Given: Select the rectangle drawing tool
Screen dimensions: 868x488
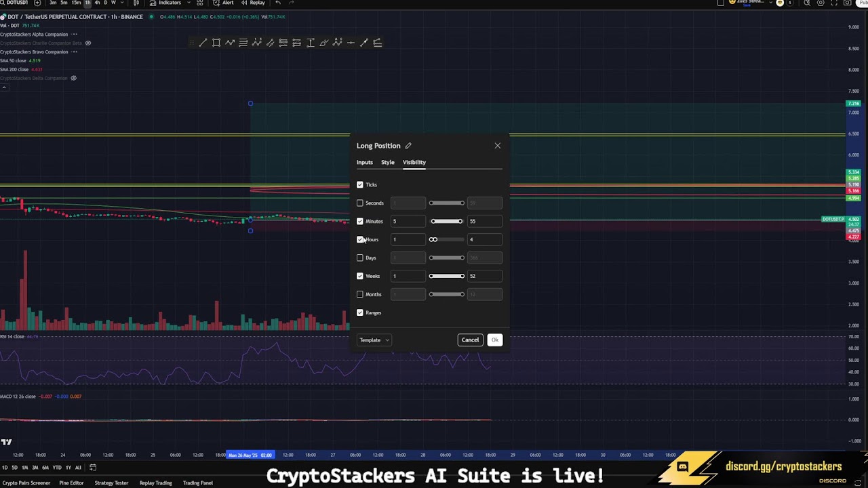Looking at the screenshot, I should pos(216,43).
